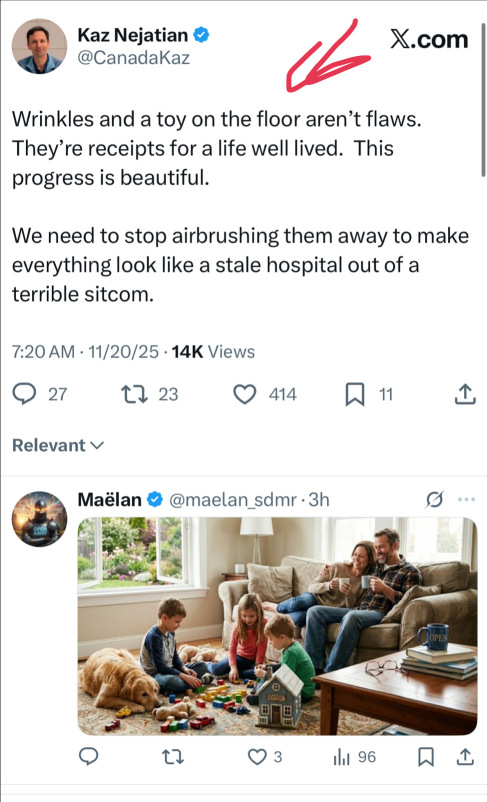The height and width of the screenshot is (802, 487).
Task: View analytics showing 96 views
Action: pyautogui.click(x=355, y=757)
